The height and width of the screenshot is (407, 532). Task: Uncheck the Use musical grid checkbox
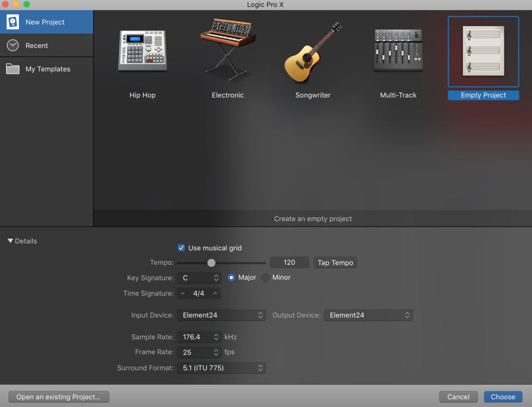[x=181, y=248]
